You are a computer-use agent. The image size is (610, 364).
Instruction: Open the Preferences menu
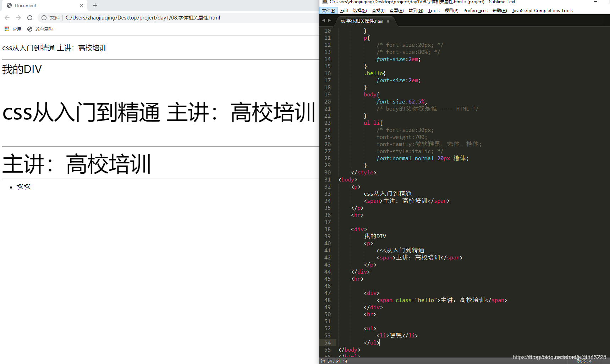tap(475, 11)
